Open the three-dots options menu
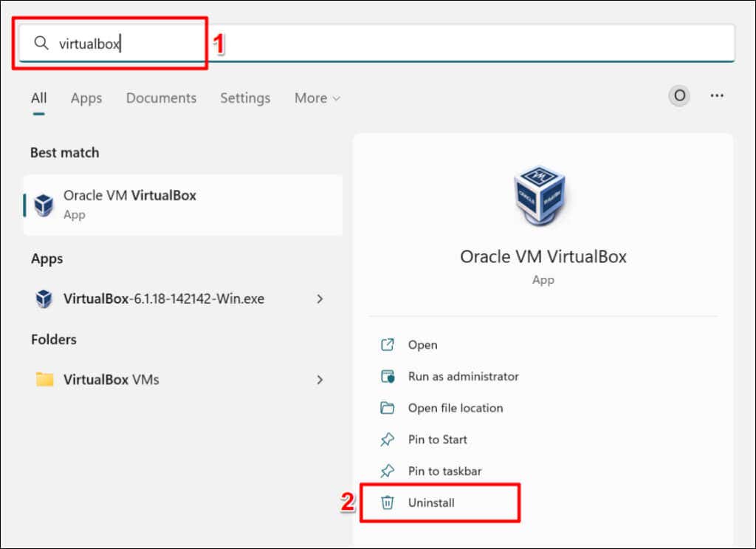This screenshot has width=756, height=549. tap(716, 96)
